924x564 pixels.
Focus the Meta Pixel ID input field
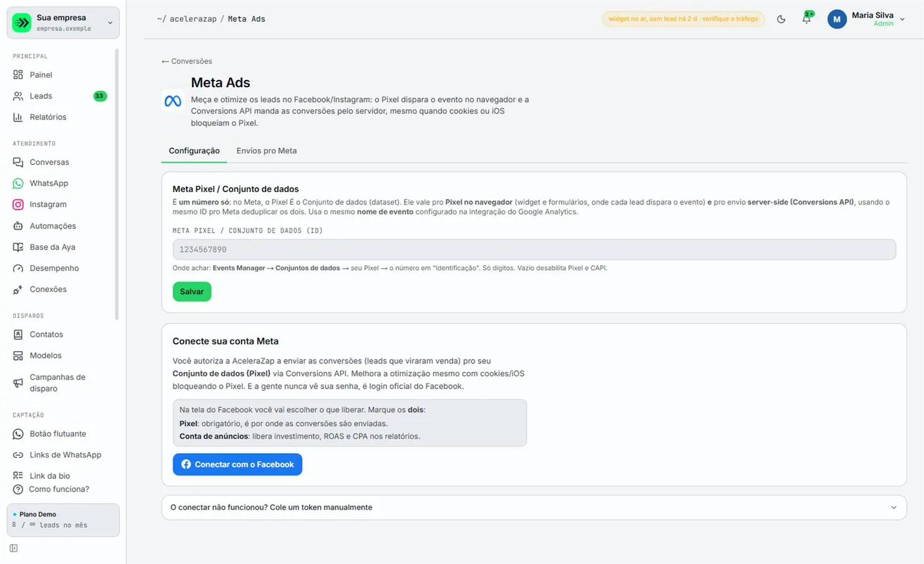pyautogui.click(x=534, y=249)
